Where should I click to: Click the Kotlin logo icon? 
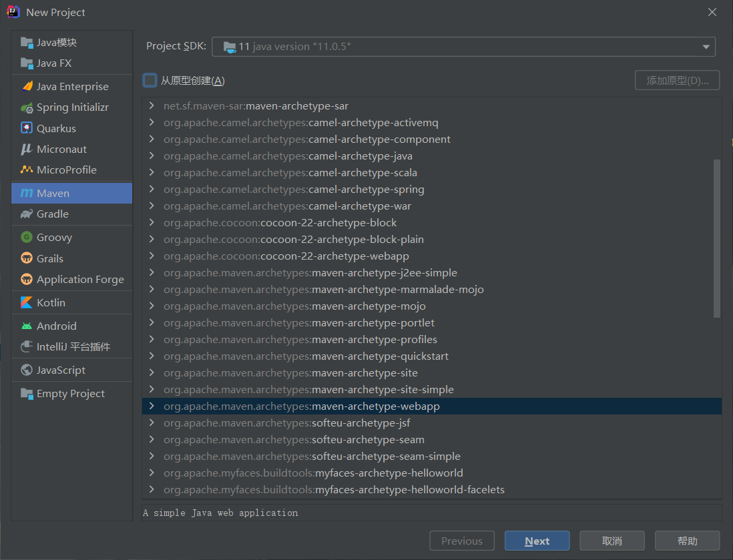(27, 302)
